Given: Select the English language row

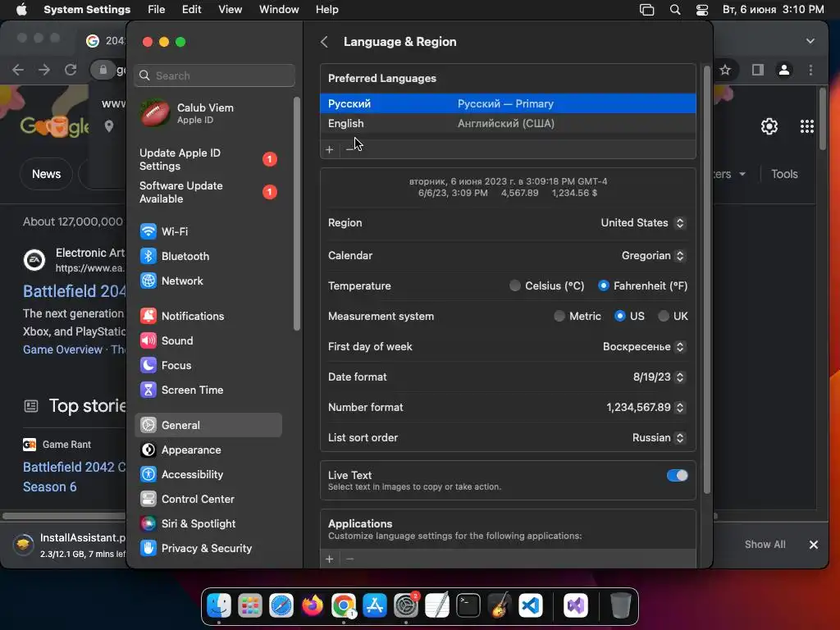Looking at the screenshot, I should [508, 123].
